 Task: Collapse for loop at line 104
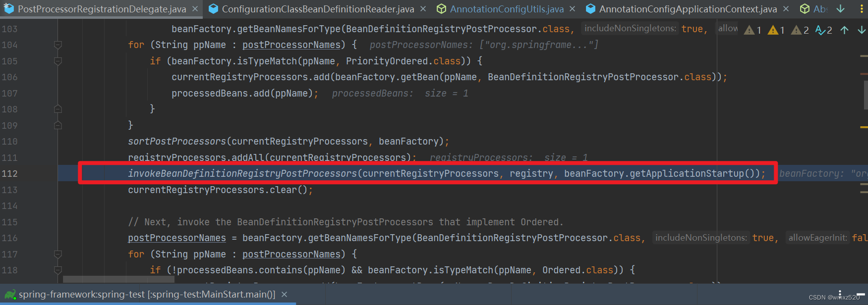click(x=58, y=45)
